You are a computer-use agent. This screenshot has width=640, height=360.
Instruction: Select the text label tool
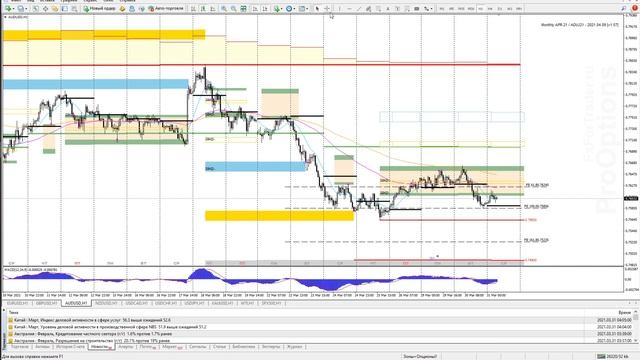[x=397, y=8]
